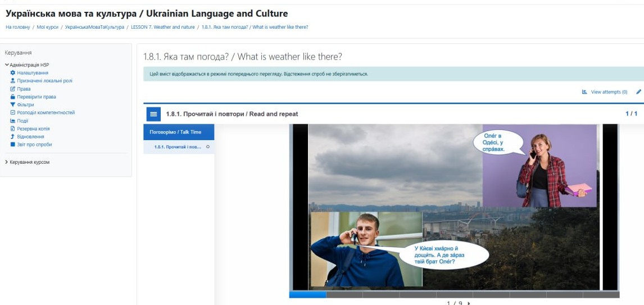Go to LESSON 7 breadcrumb link

pyautogui.click(x=163, y=27)
